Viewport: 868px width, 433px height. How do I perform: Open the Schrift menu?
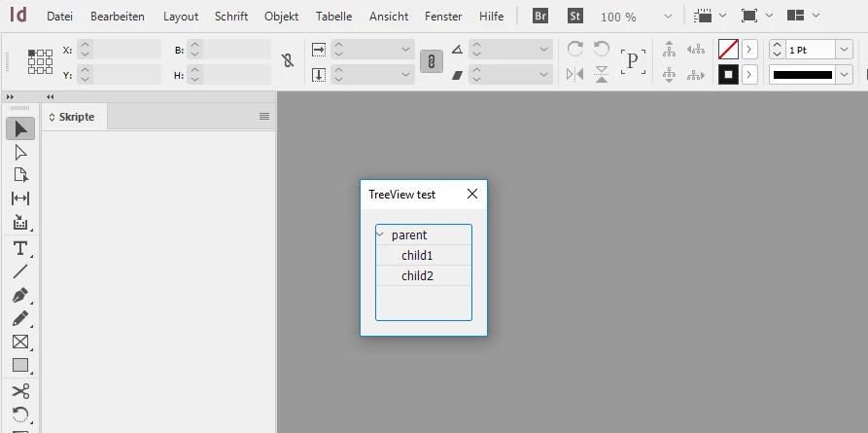pyautogui.click(x=231, y=17)
